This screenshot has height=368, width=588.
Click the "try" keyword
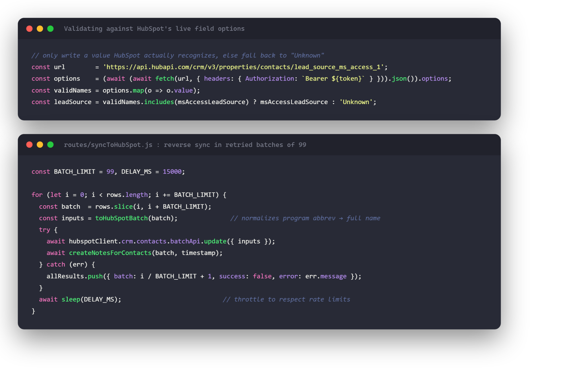(45, 230)
